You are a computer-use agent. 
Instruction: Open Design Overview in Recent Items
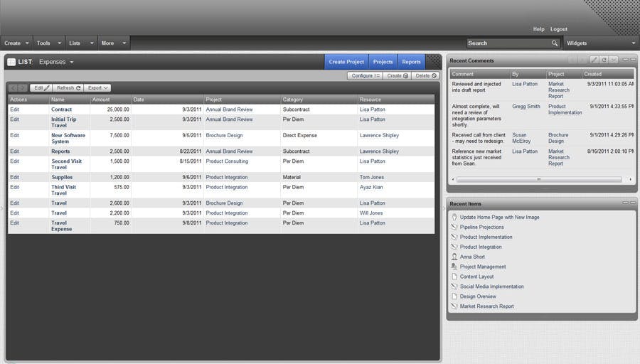[478, 296]
